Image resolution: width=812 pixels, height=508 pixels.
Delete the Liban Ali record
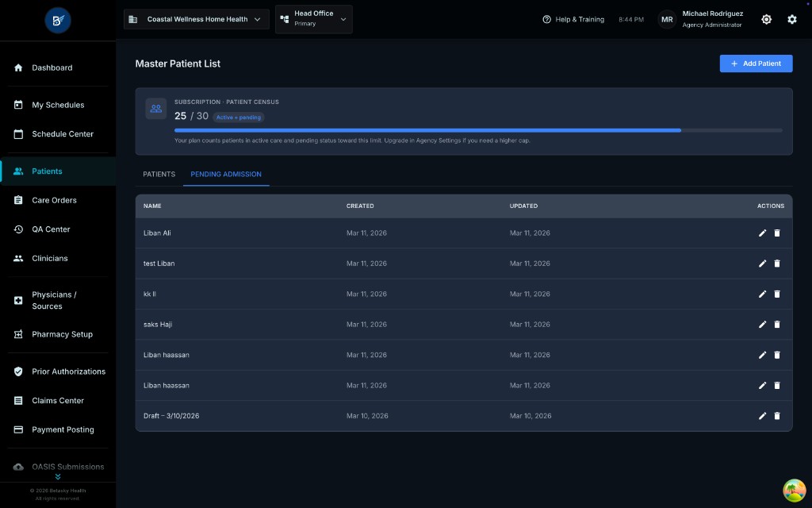pos(777,233)
